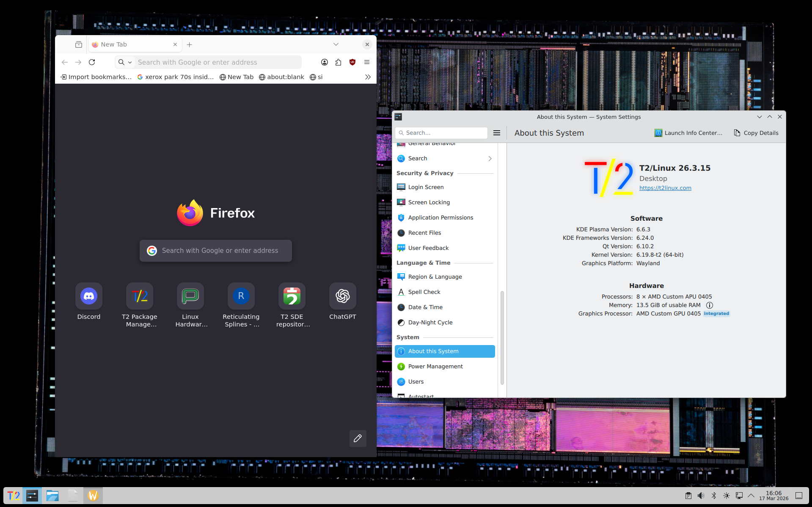Reload the current Firefox page
This screenshot has height=507, width=812.
(x=92, y=62)
